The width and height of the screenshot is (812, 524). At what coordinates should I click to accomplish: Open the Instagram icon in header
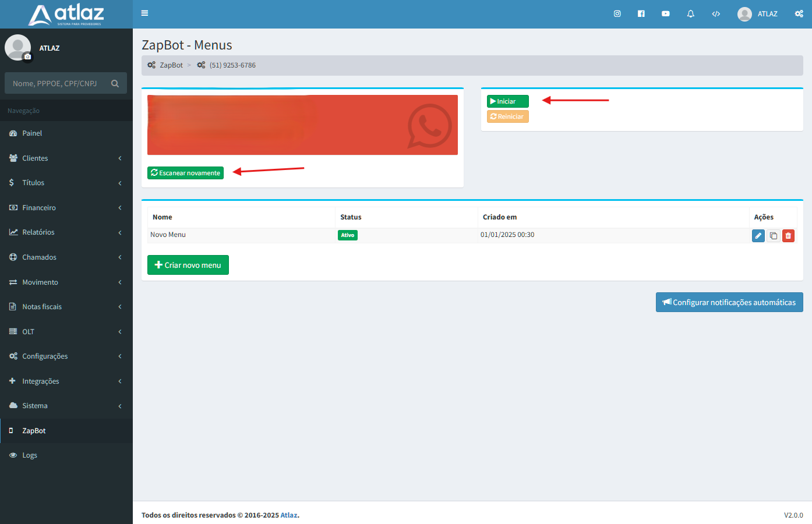[617, 14]
